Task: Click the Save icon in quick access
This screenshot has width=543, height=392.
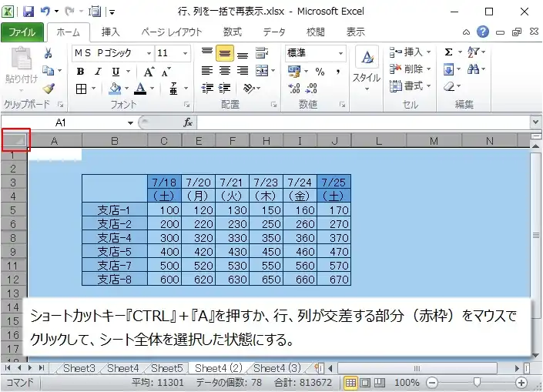Action: point(28,12)
